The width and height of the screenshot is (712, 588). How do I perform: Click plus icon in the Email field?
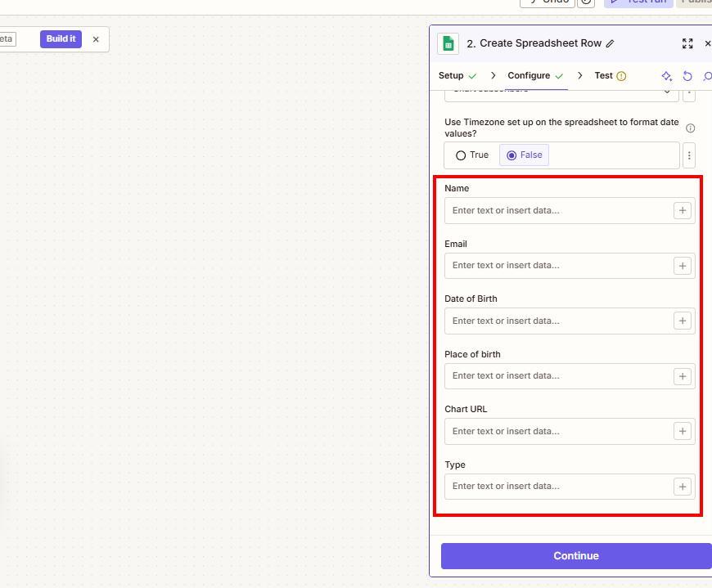point(682,266)
